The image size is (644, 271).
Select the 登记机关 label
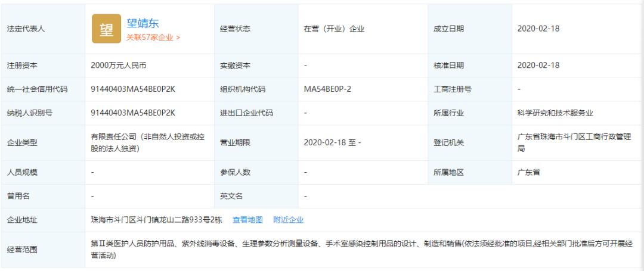(x=448, y=143)
